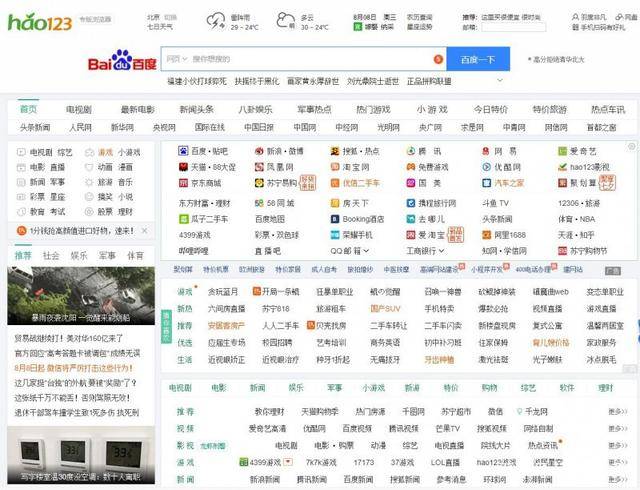Click the 苏宁易购 icon
The image size is (640, 490).
coord(259,183)
